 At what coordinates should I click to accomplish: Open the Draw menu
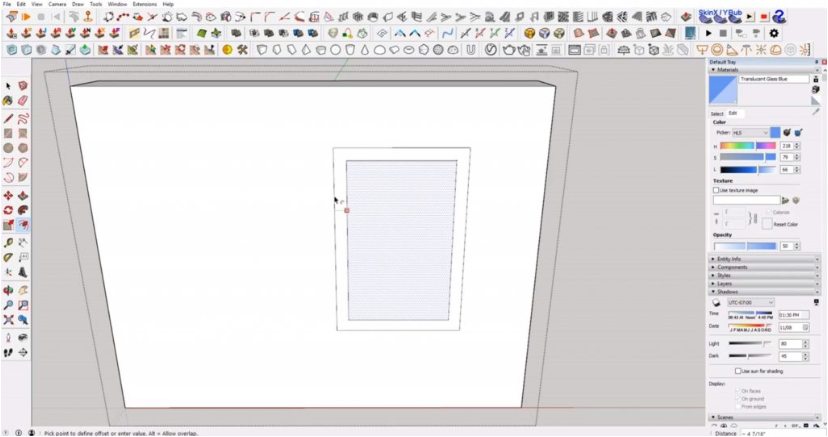click(78, 4)
